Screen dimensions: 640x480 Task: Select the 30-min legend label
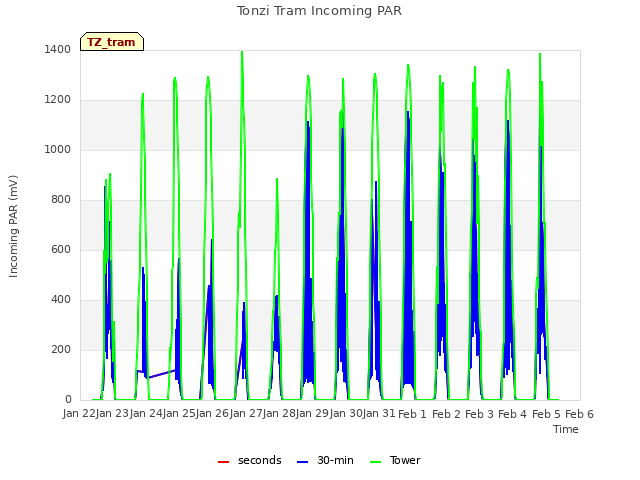point(335,460)
